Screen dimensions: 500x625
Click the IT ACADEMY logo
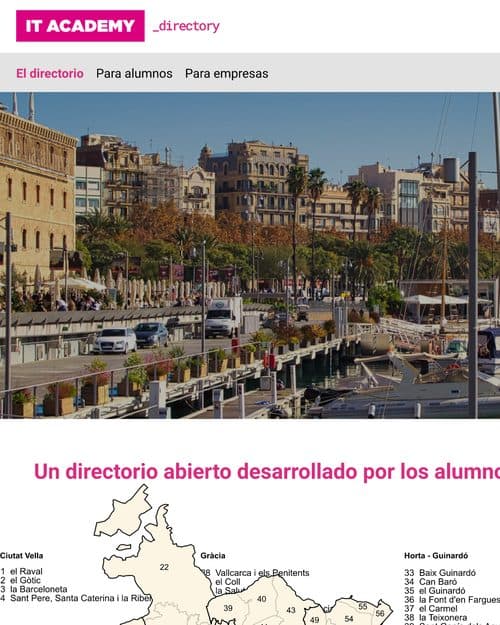click(80, 26)
